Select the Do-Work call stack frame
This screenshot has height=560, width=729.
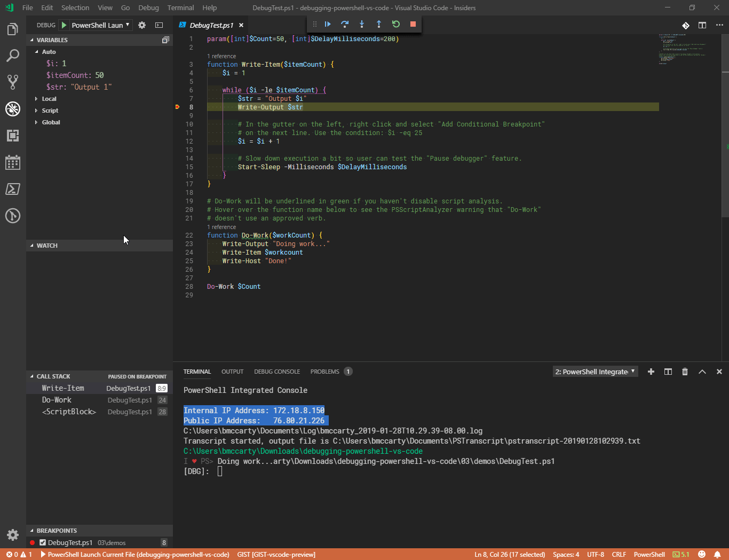pos(57,400)
